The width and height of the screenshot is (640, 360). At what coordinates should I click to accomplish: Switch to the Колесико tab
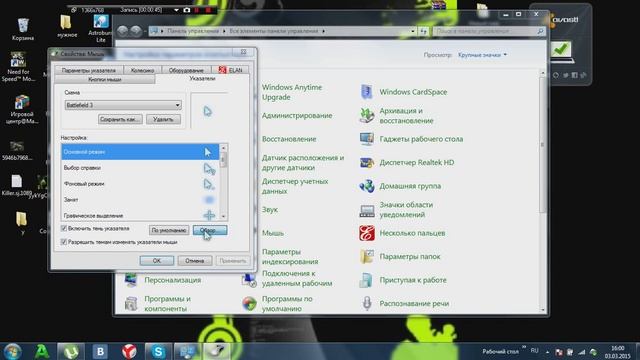[142, 70]
